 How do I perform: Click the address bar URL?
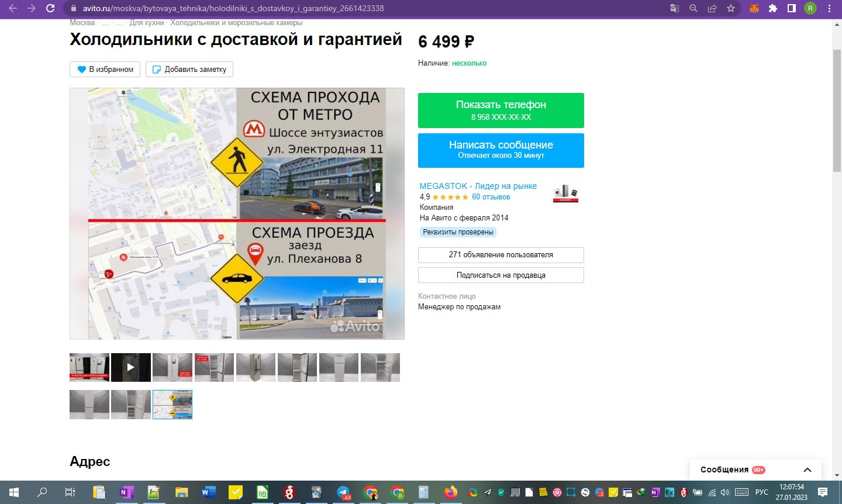(233, 8)
